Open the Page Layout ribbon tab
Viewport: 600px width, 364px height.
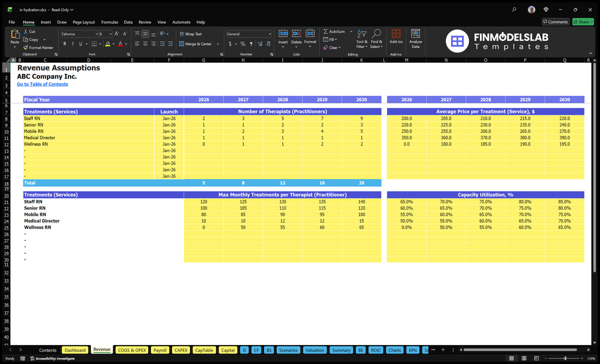83,22
